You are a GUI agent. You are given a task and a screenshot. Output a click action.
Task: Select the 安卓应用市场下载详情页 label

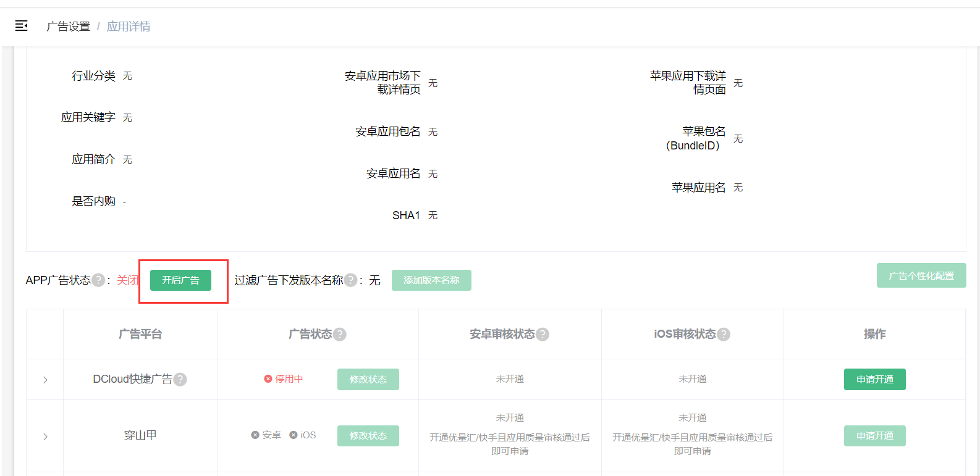382,83
